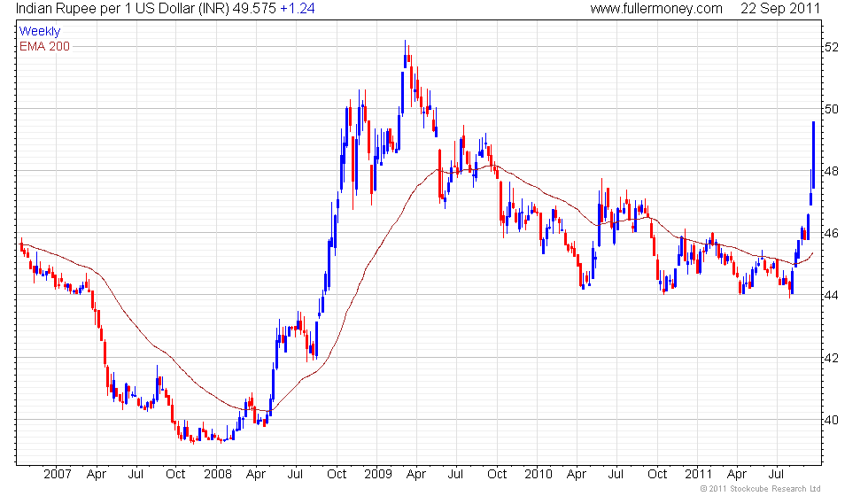Select the 42 price axis label
Viewport: 868px width, 496px height.
tap(831, 358)
